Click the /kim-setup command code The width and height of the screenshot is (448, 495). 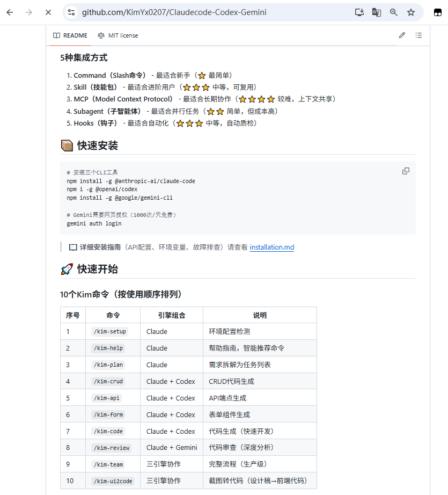(x=110, y=331)
